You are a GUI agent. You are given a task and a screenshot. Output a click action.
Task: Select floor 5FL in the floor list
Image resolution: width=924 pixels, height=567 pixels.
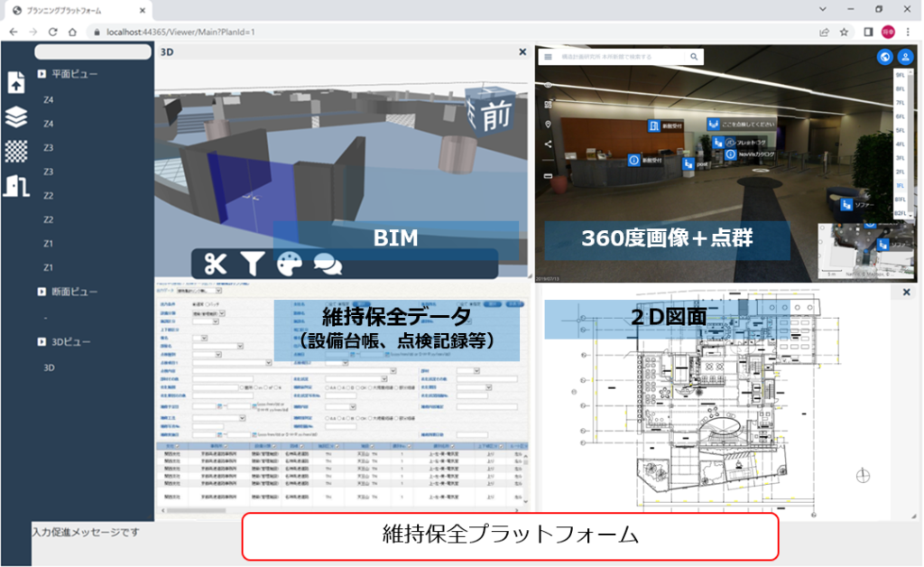point(900,130)
